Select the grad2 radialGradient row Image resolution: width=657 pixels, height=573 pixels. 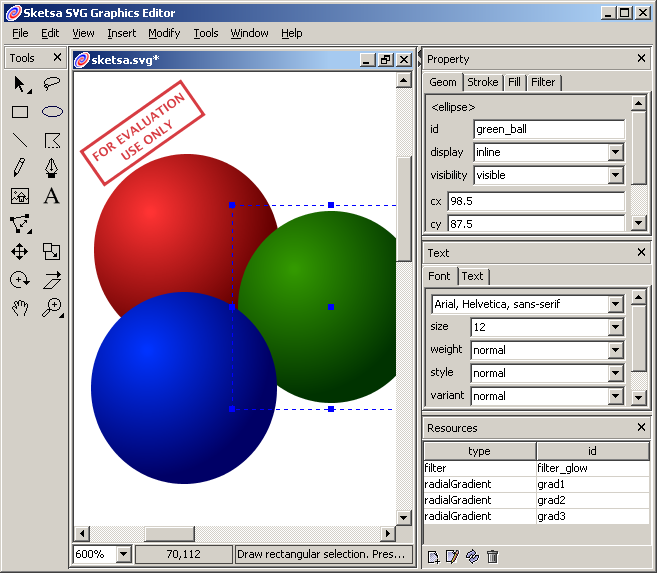click(537, 500)
